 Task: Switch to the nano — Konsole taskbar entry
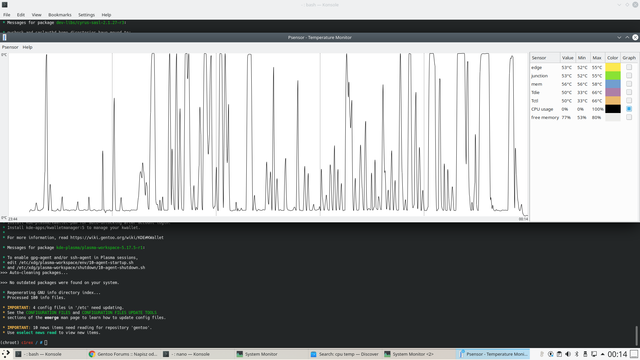click(x=198, y=354)
